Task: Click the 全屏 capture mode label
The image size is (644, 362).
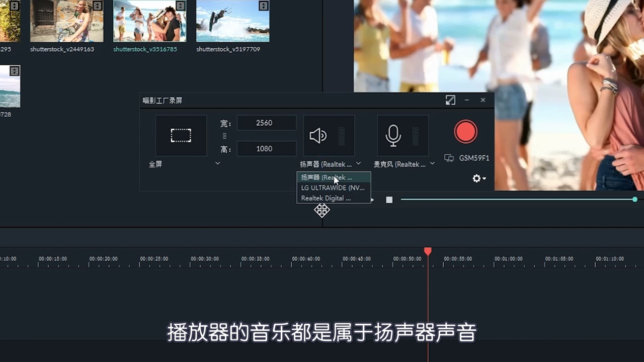Action: click(155, 164)
